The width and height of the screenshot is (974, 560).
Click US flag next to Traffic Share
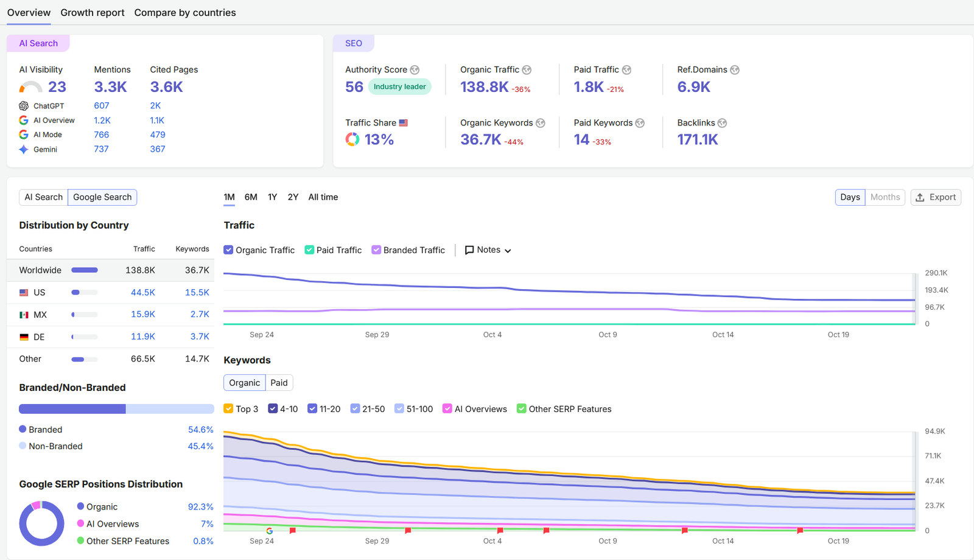click(404, 123)
